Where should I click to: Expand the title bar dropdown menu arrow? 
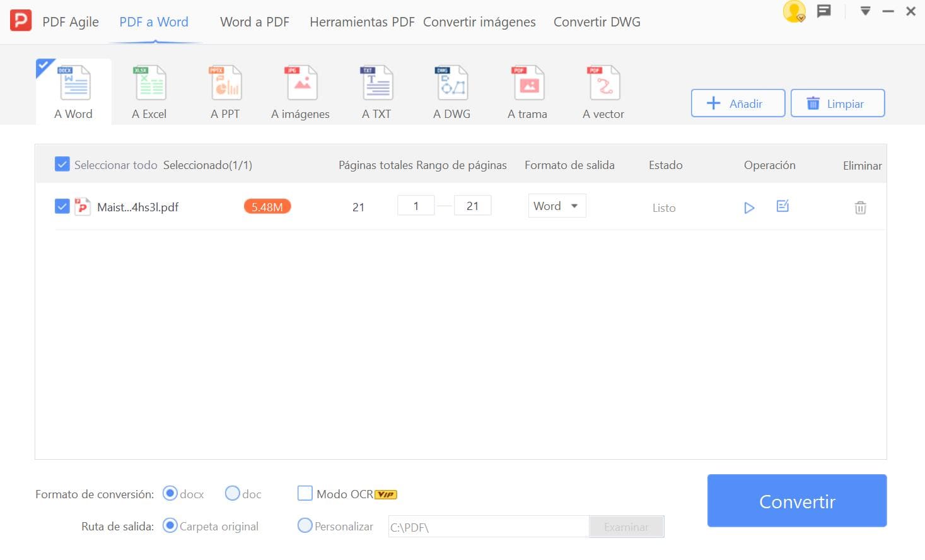[x=865, y=11]
